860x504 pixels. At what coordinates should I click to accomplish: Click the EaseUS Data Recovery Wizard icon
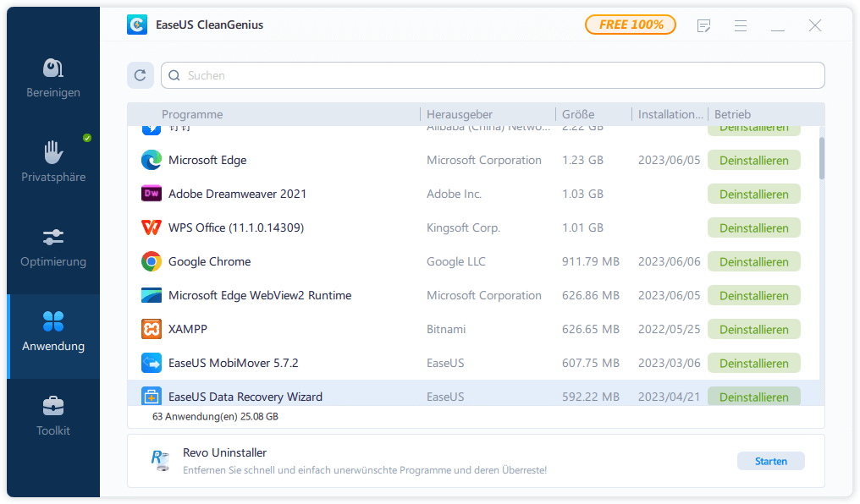pos(152,396)
